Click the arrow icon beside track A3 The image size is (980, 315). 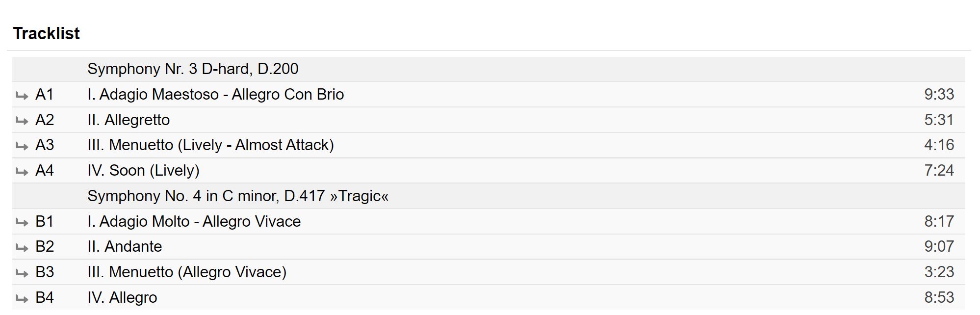tap(22, 146)
